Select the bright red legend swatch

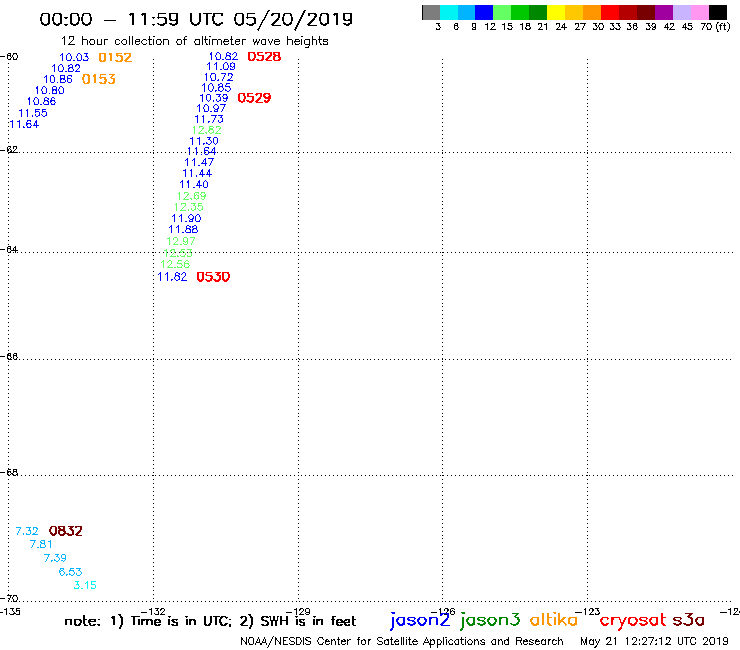click(x=610, y=12)
